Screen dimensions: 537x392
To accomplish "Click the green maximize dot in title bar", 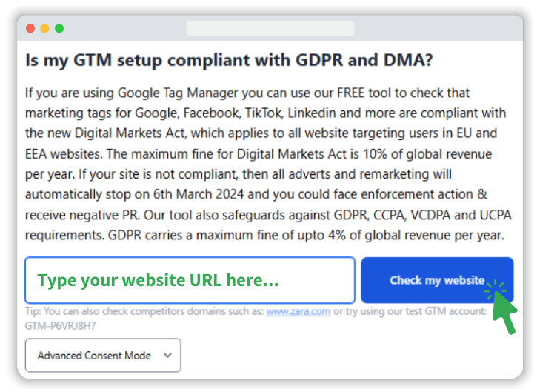I will point(59,28).
